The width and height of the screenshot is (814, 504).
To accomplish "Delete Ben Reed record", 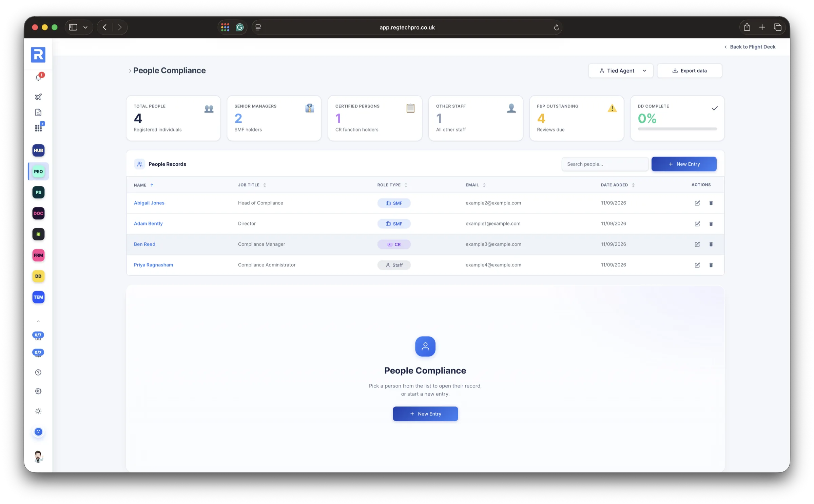I will [x=711, y=244].
